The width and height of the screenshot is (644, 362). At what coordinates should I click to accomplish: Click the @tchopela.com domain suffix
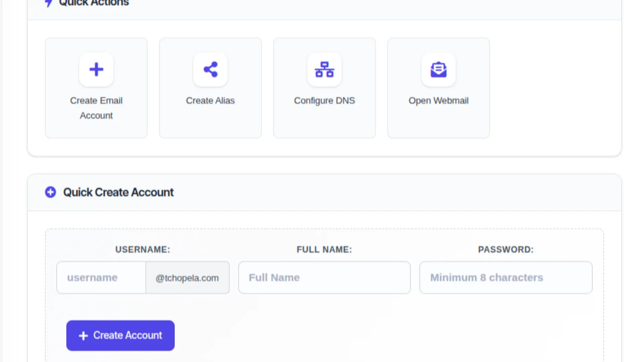coord(187,278)
